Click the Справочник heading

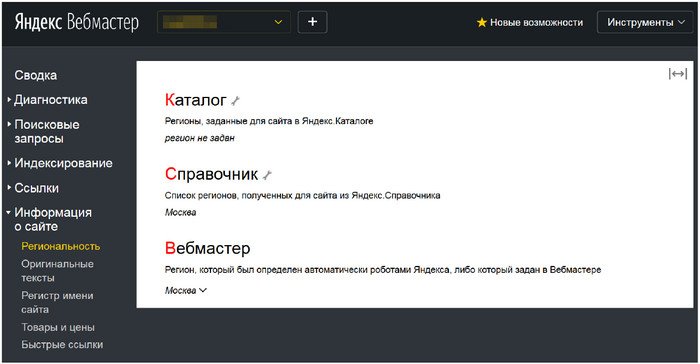point(211,174)
